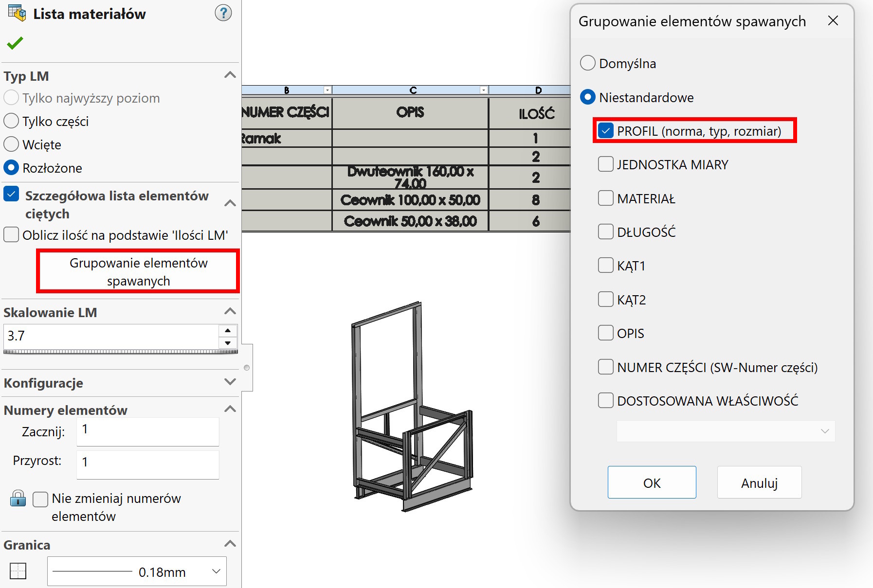Click the Skalowanie LM slider track
Screen dimensions: 873x588
(120, 351)
